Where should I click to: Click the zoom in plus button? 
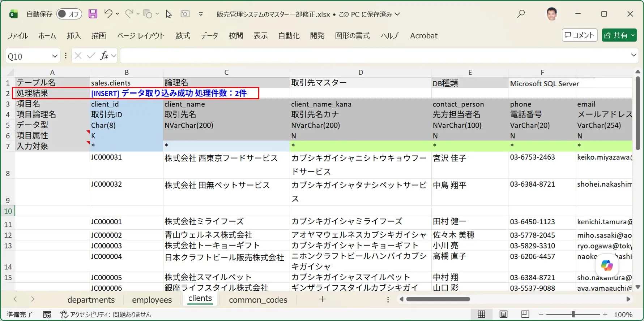[605, 315]
